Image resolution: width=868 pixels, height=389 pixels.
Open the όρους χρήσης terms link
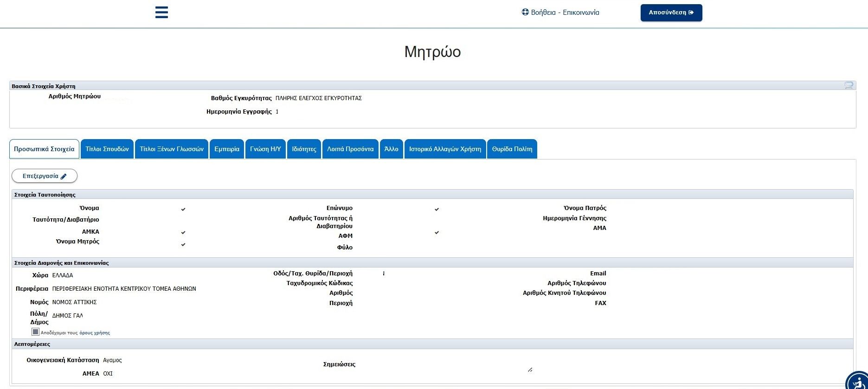pos(95,333)
